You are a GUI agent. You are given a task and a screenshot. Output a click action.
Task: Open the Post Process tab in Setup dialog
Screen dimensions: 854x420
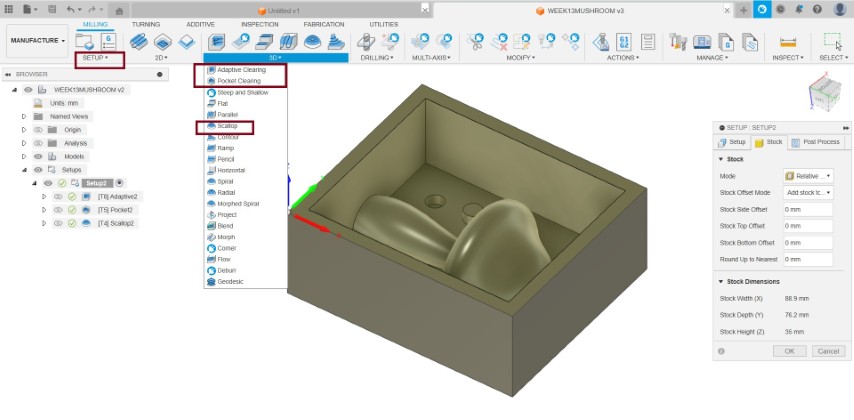[815, 142]
